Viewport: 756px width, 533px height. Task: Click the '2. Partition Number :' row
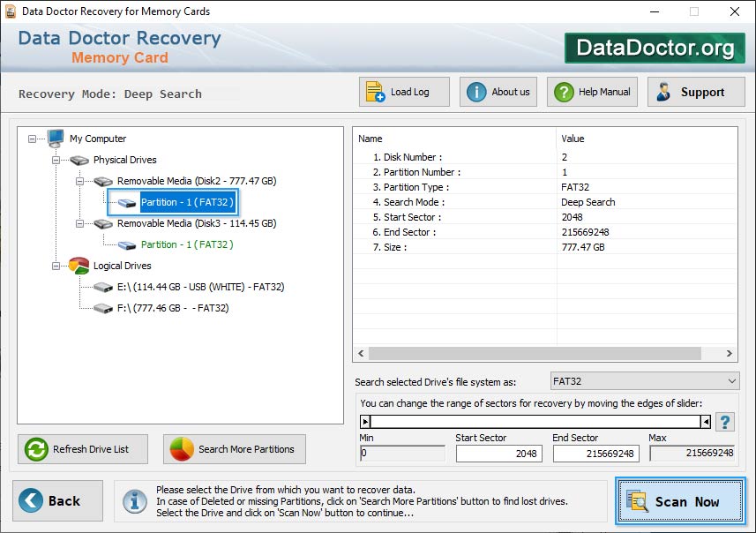(545, 172)
